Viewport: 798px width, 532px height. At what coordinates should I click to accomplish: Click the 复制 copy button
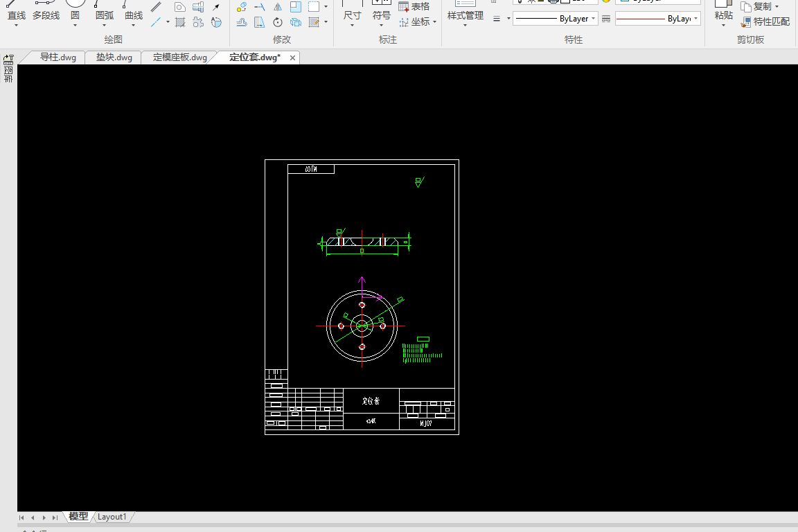click(760, 7)
